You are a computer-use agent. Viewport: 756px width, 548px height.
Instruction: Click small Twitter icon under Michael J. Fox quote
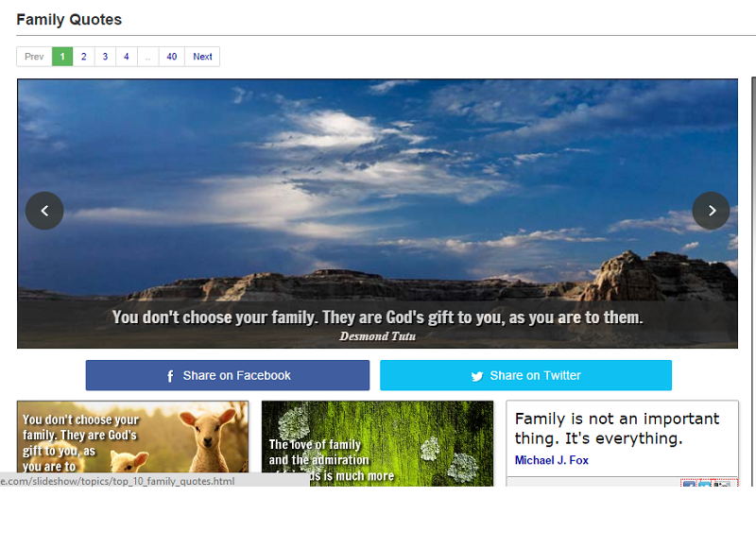pos(706,484)
